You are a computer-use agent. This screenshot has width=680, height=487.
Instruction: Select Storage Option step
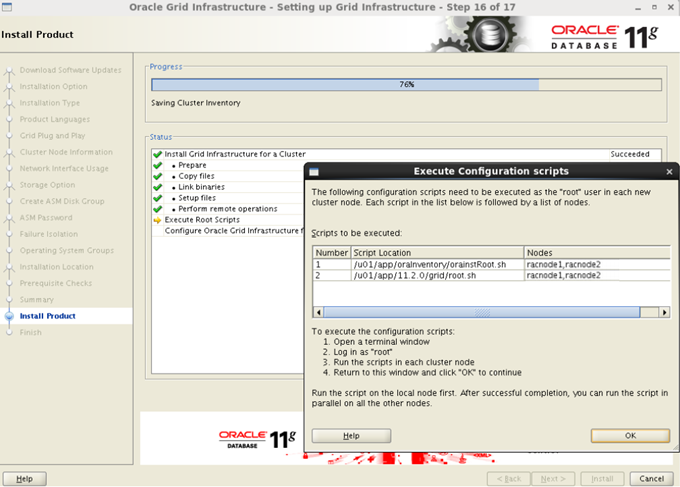47,185
